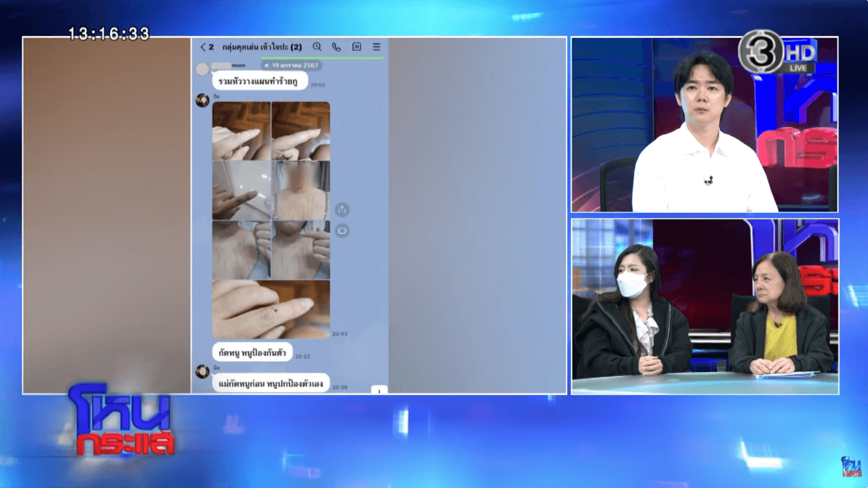
Task: Open the large bottom photo of a hand
Action: (x=271, y=309)
